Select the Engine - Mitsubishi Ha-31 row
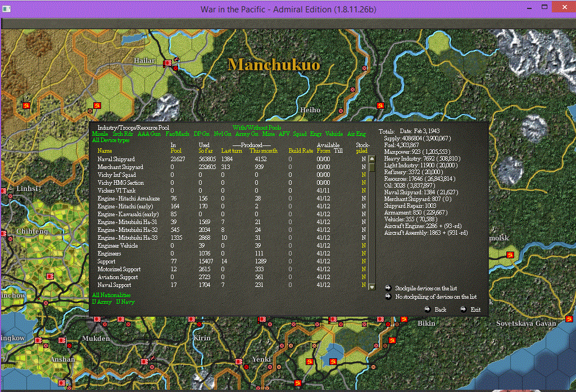The width and height of the screenshot is (576, 392). coord(232,222)
